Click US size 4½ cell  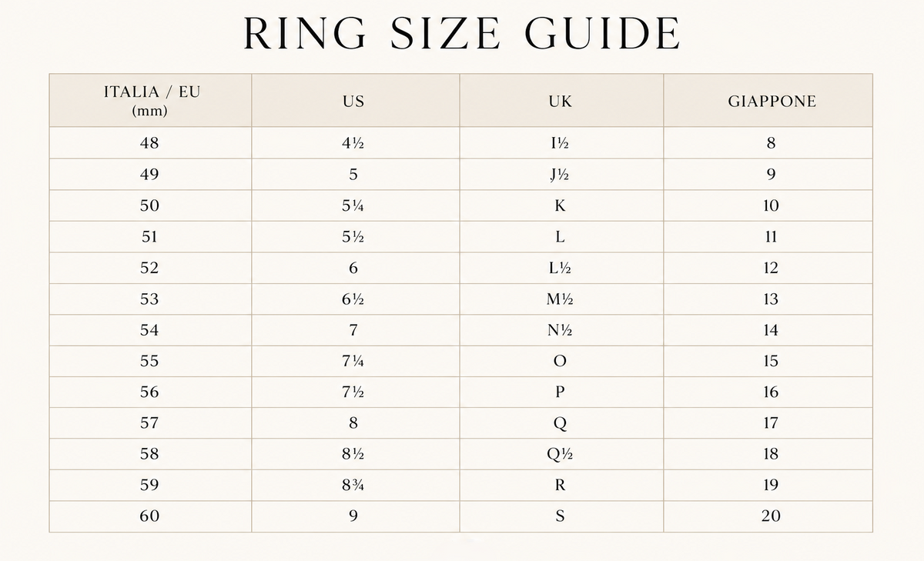[x=355, y=143]
